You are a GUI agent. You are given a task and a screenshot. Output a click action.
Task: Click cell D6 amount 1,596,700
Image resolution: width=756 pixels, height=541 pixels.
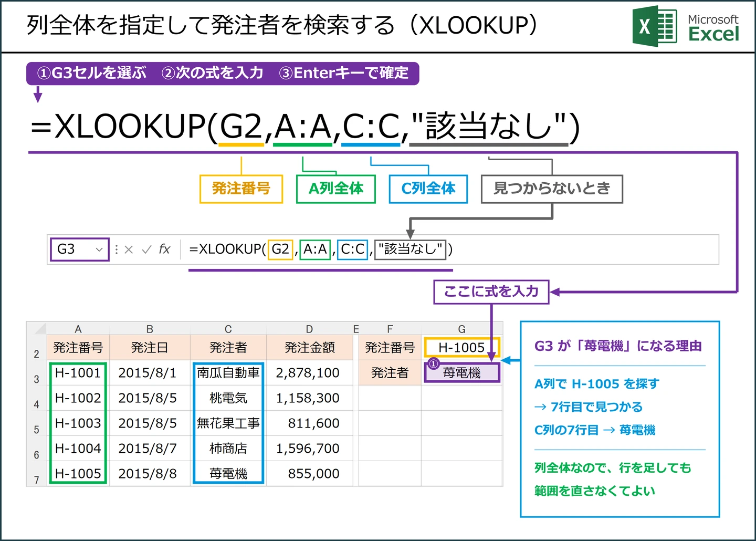click(x=309, y=449)
